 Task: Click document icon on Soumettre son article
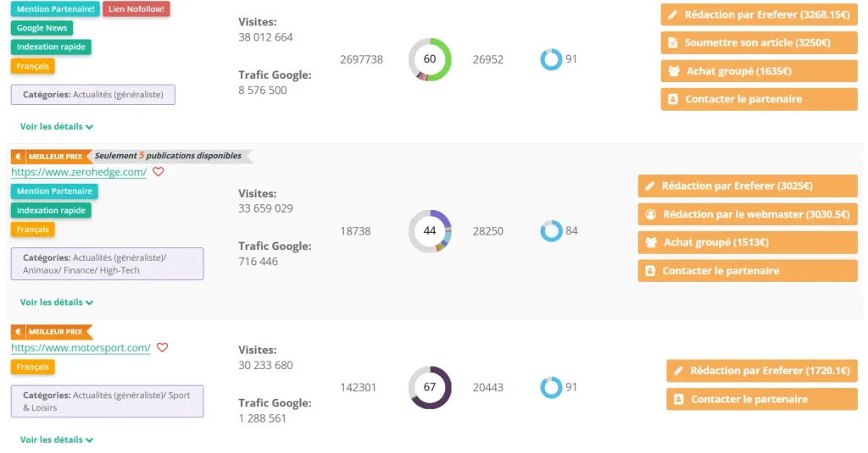(x=673, y=43)
